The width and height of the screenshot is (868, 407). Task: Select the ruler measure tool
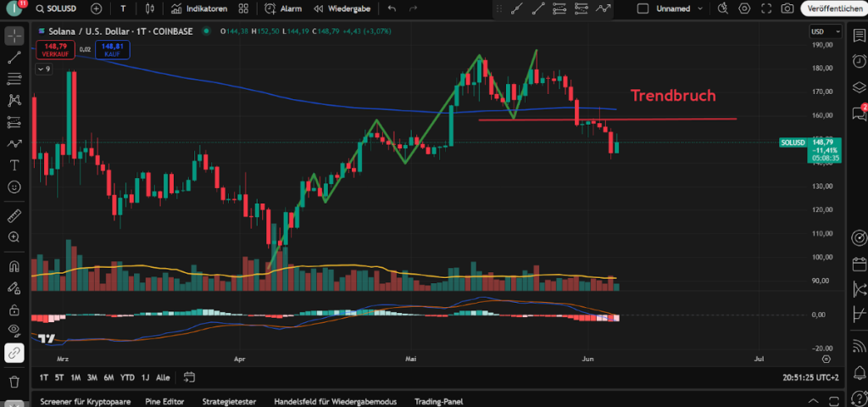14,215
